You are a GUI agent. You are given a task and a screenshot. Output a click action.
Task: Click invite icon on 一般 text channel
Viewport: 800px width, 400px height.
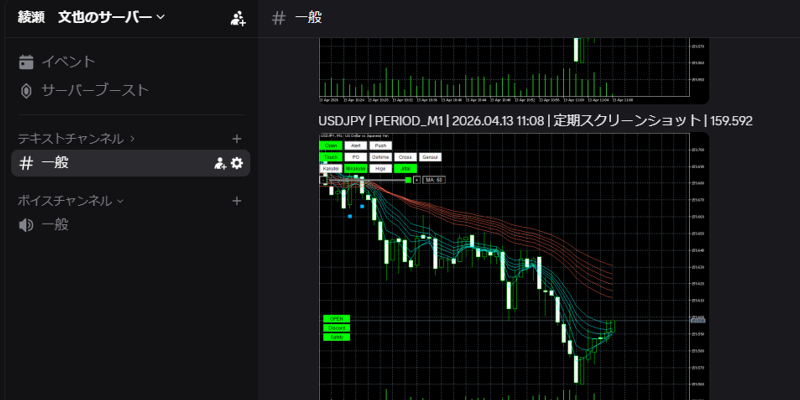[x=219, y=163]
